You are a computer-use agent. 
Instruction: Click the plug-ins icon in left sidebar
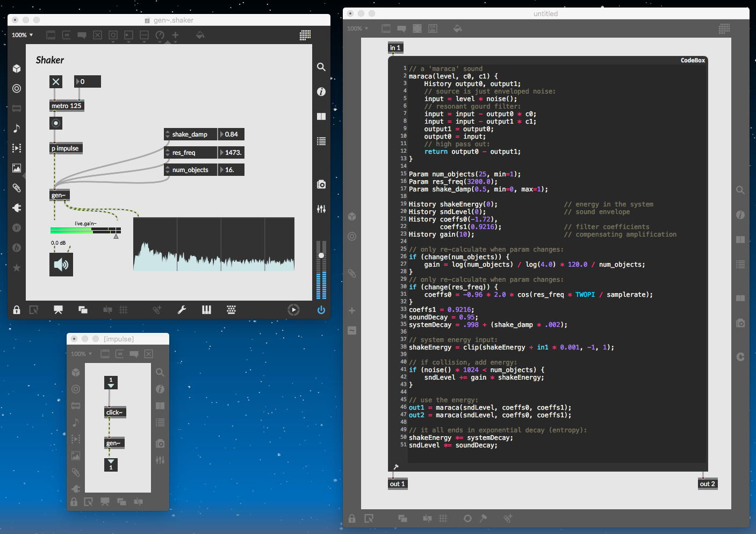(17, 208)
